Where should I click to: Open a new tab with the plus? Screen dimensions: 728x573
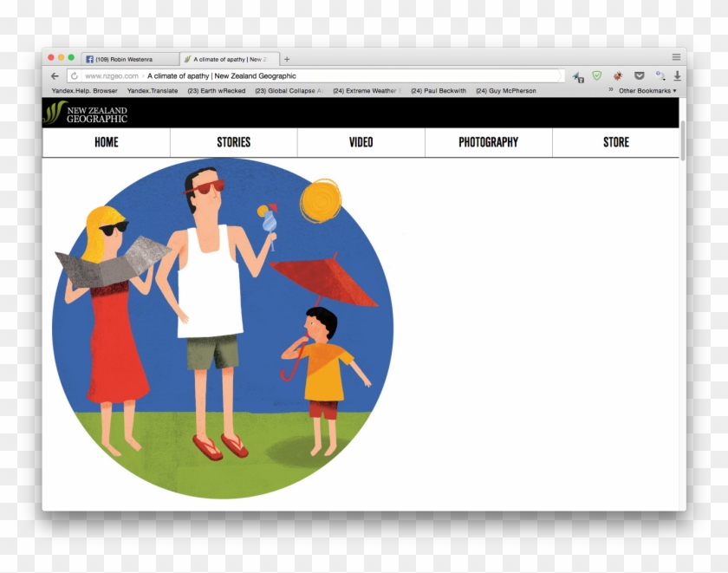click(287, 60)
